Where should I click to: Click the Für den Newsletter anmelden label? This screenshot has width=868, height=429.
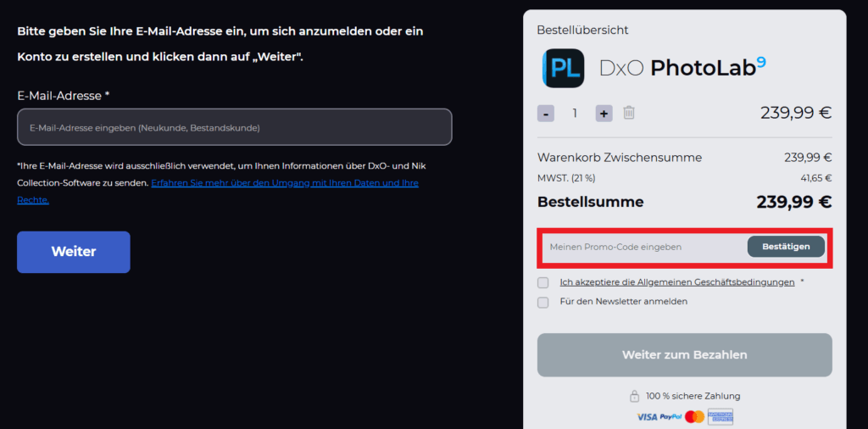coord(623,302)
